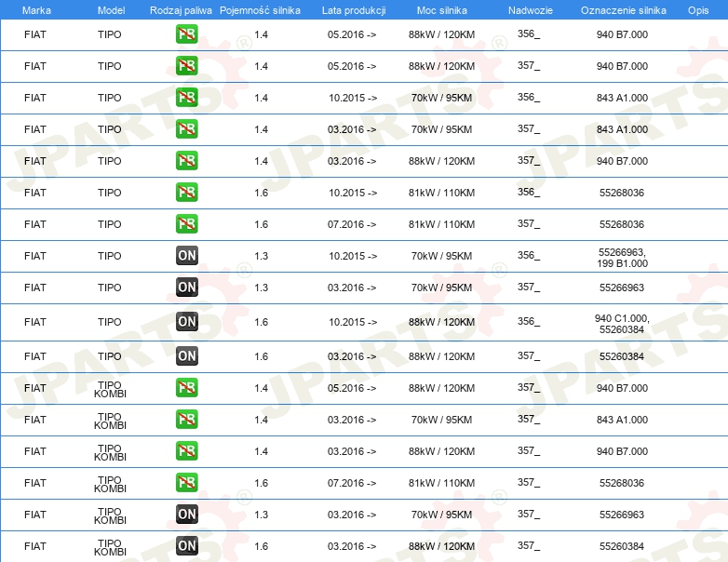Viewport: 728px width, 562px height.
Task: Click the Marka column header
Action: coord(35,8)
